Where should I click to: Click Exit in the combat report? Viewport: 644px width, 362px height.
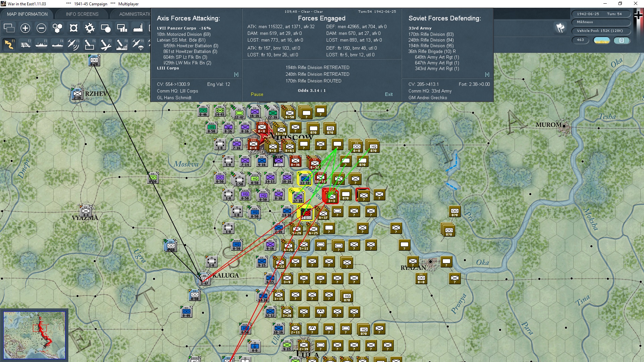click(x=389, y=95)
